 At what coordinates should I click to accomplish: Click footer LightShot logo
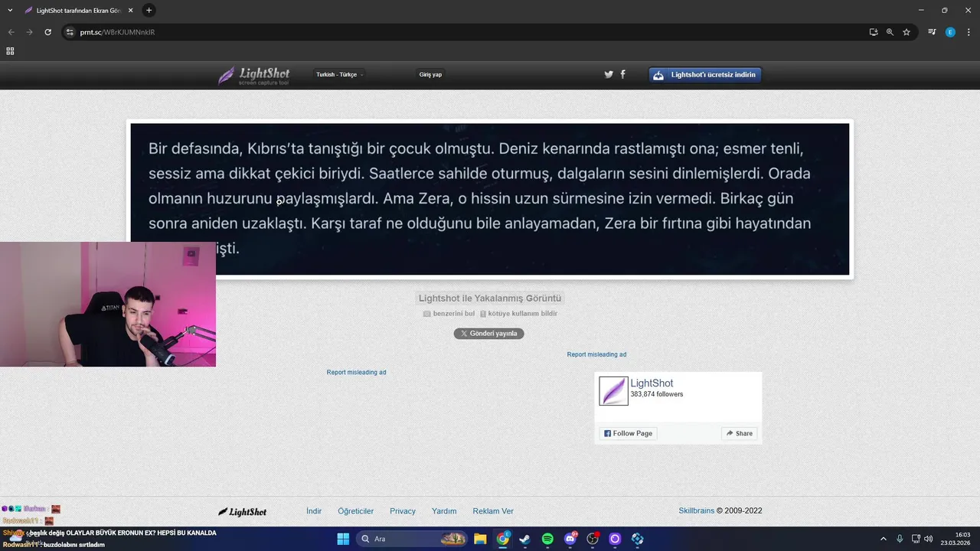tap(242, 511)
